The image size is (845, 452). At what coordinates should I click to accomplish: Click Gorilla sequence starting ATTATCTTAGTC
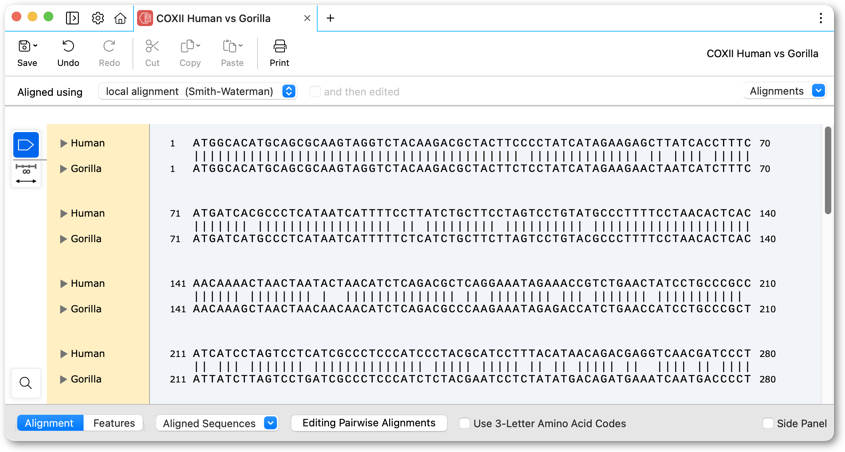coord(472,379)
